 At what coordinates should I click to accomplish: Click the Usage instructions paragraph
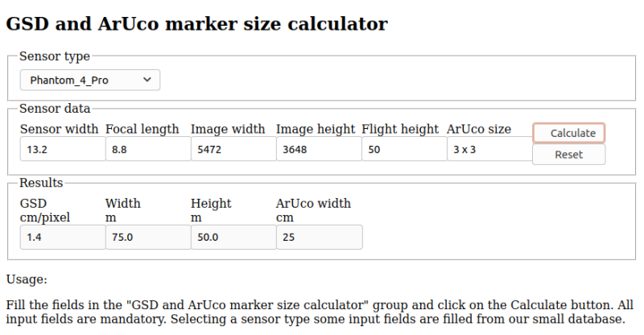(320, 312)
